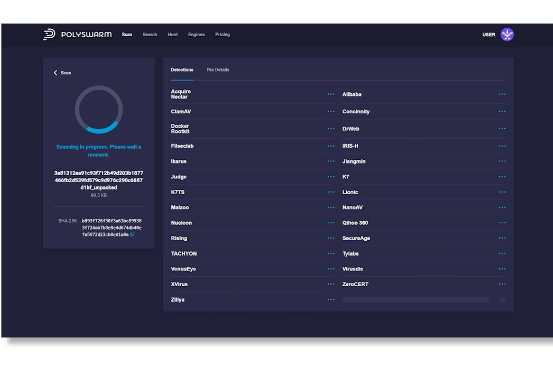
Task: Click the TACHYON engine row
Action: [253, 253]
